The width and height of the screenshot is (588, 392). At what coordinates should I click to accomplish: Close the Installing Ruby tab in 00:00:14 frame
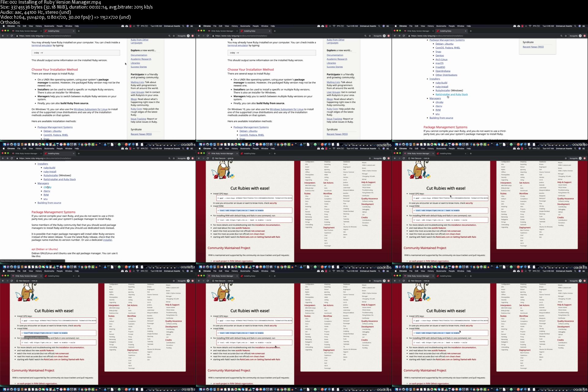(73, 31)
